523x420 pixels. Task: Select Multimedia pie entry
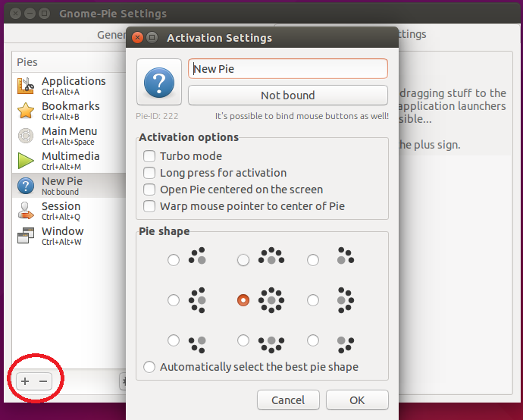(x=69, y=161)
